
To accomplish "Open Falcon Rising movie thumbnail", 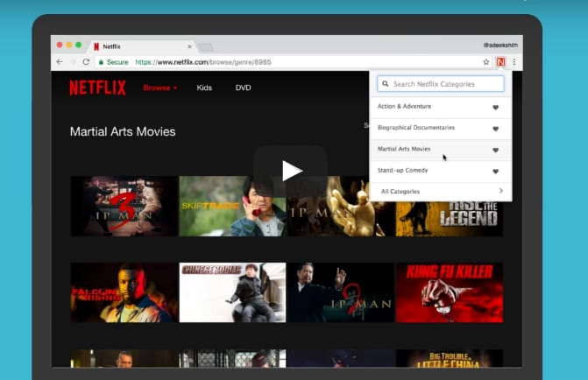I will pos(124,292).
